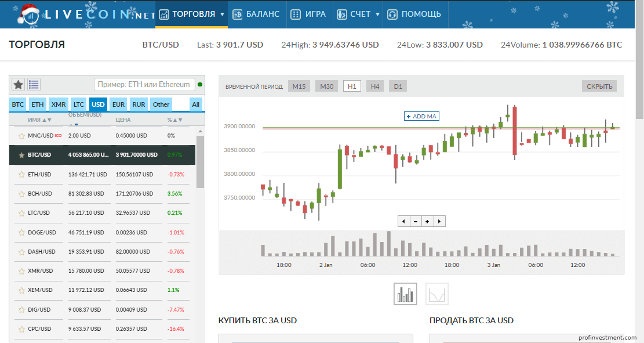Expand the Счет dropdown menu
This screenshot has width=644, height=343.
(x=359, y=14)
